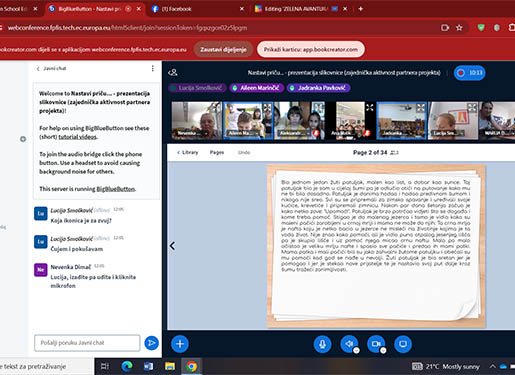The width and height of the screenshot is (515, 375).
Task: Select the Jadranka Pavković talking indicator
Action: click(x=319, y=88)
